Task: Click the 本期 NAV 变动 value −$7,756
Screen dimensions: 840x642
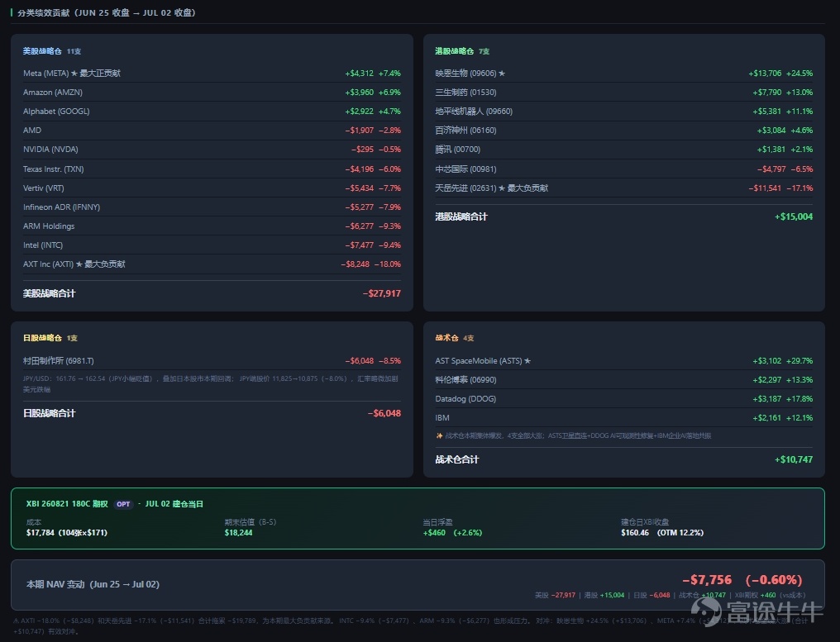Action: (x=707, y=580)
